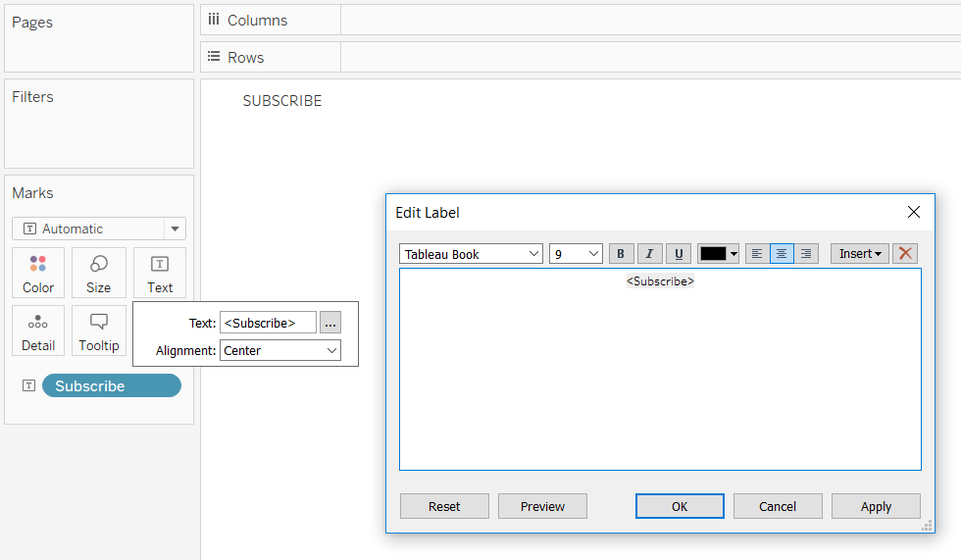Screen dimensions: 961x560
Task: Click the Filters shelf label
Action: click(x=32, y=97)
